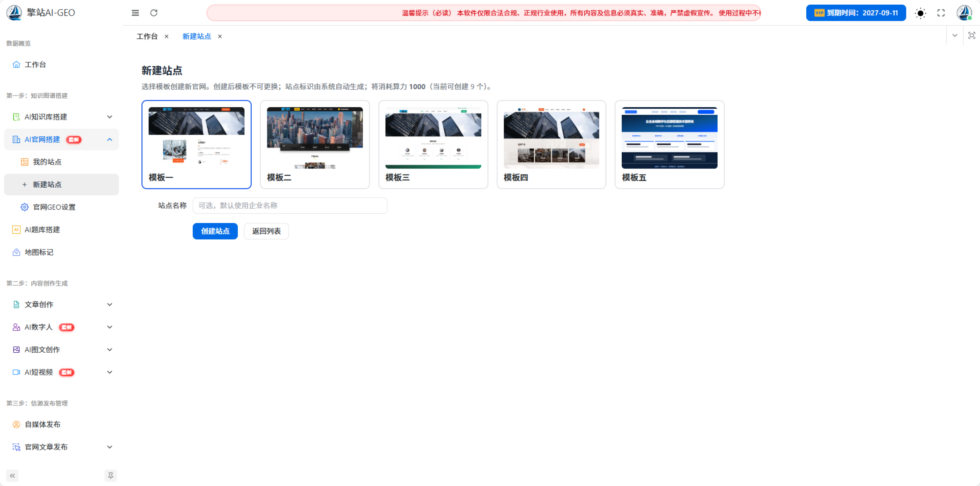Open 地图标记 page
Image resolution: width=980 pixels, height=486 pixels.
61,252
